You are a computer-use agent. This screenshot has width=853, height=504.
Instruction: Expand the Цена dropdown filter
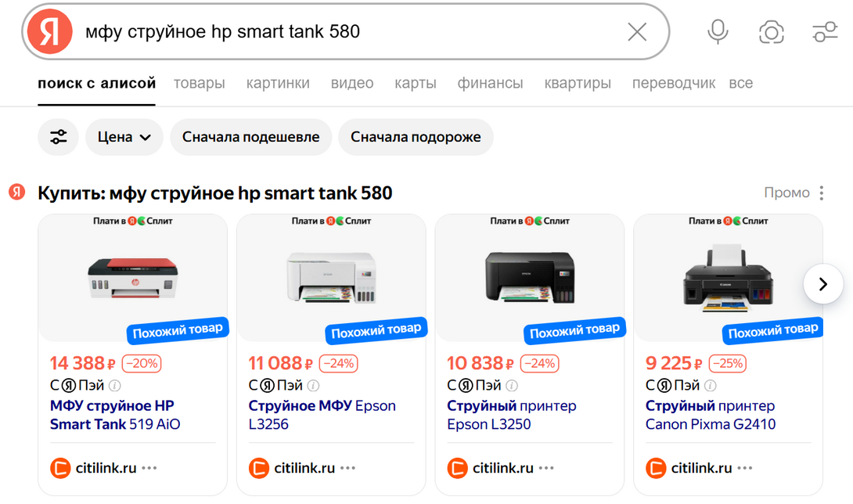pyautogui.click(x=124, y=137)
